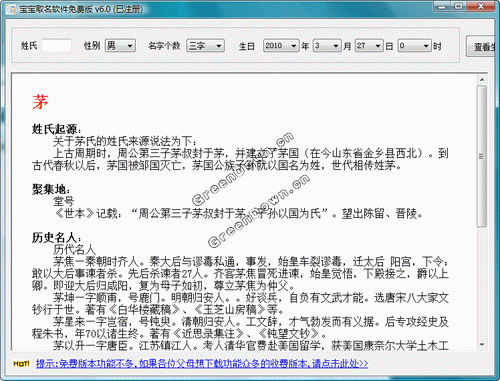The height and width of the screenshot is (381, 500).
Task: Click the surname (姓氏) input field
Action: point(56,45)
